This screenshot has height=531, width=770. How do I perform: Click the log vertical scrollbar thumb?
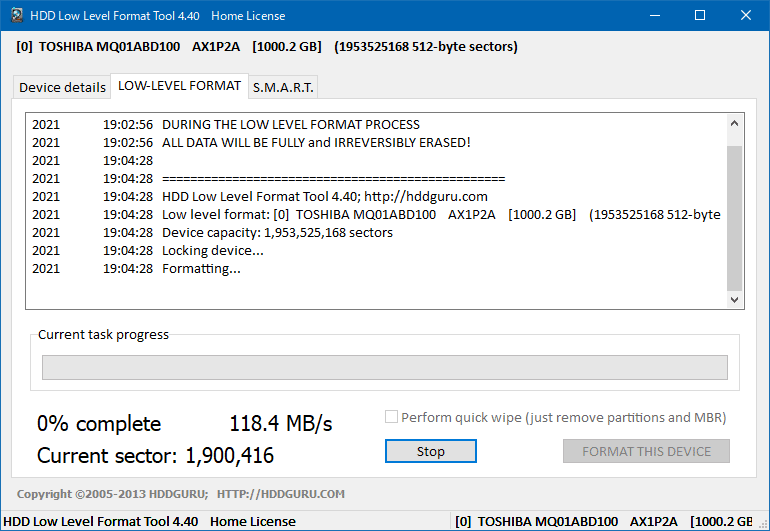tap(734, 218)
